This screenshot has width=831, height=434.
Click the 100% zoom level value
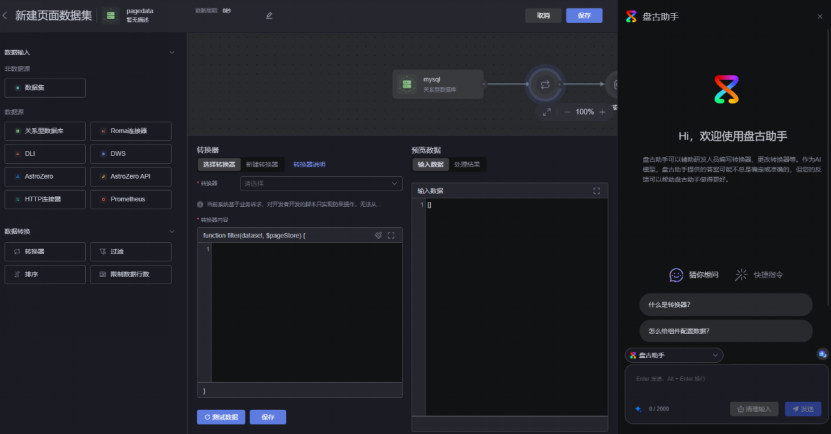coord(585,112)
